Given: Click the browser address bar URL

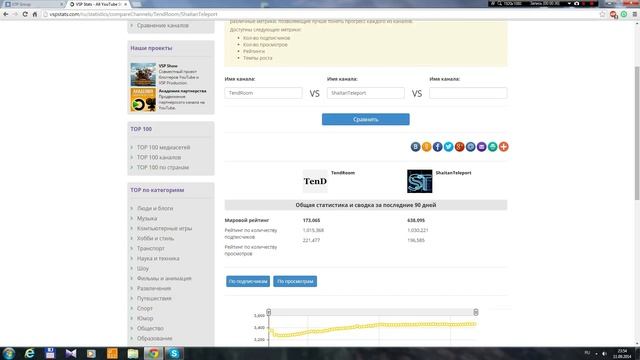Looking at the screenshot, I should coord(133,14).
